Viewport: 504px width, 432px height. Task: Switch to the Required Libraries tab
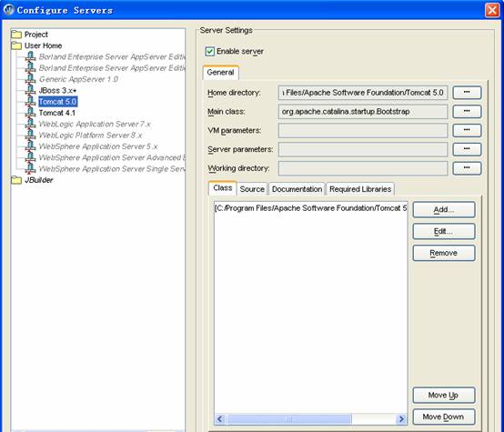(x=360, y=189)
